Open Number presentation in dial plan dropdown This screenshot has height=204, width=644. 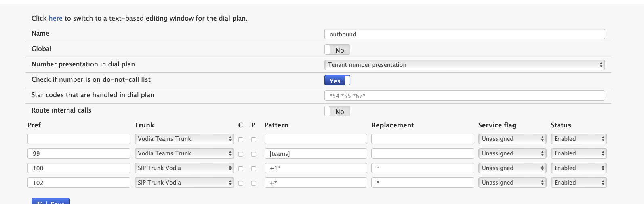coord(465,65)
